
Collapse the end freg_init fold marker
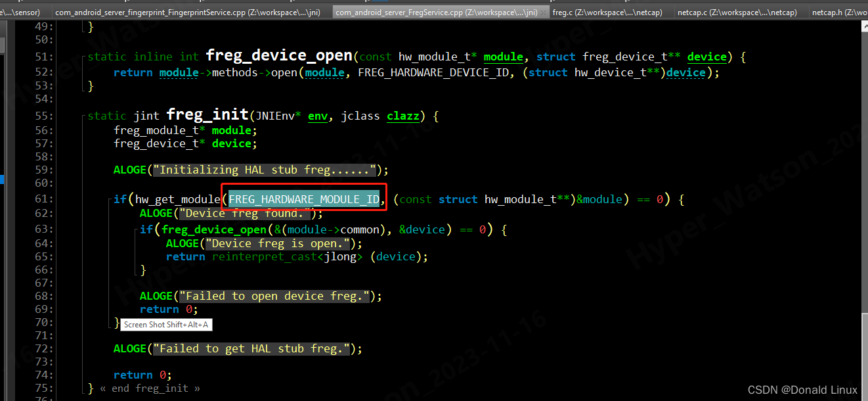coord(148,388)
